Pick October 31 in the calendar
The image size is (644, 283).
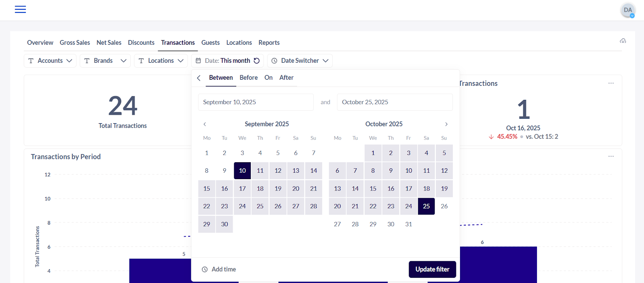(409, 224)
